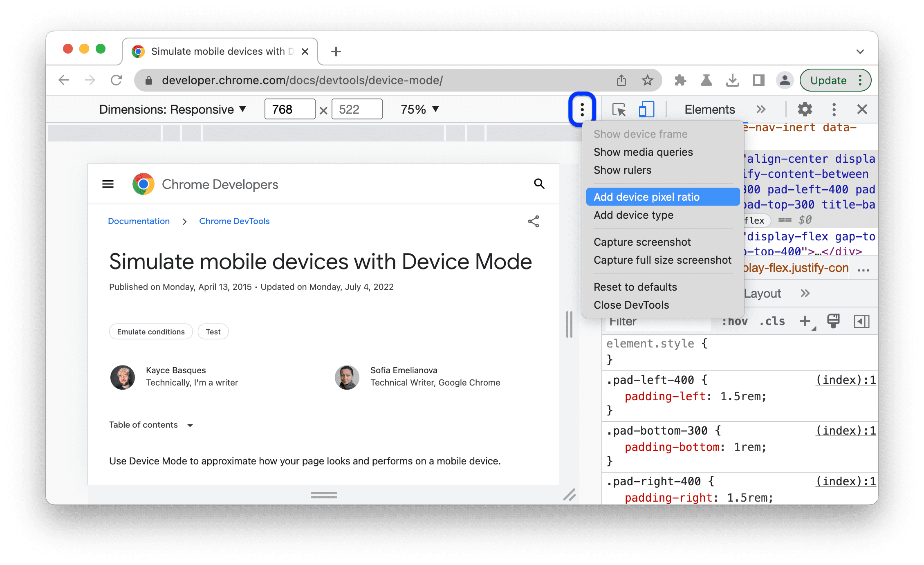Select the element inspect cursor tool
The image size is (924, 565).
click(619, 109)
